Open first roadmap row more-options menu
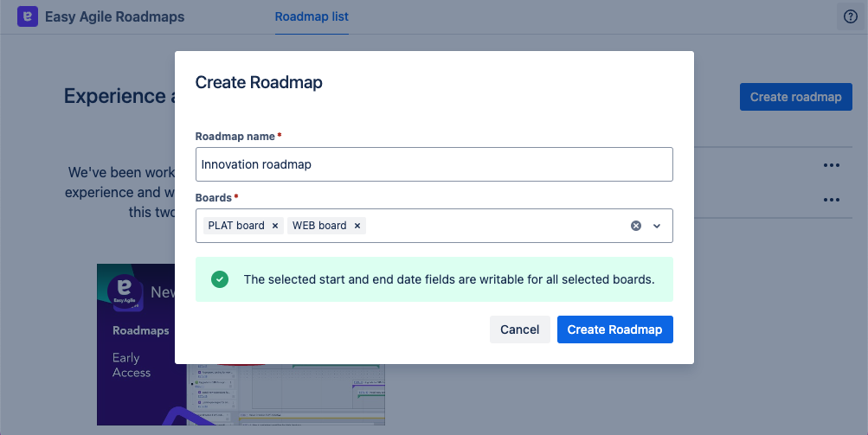Screen dimensions: 868x435 [832, 165]
